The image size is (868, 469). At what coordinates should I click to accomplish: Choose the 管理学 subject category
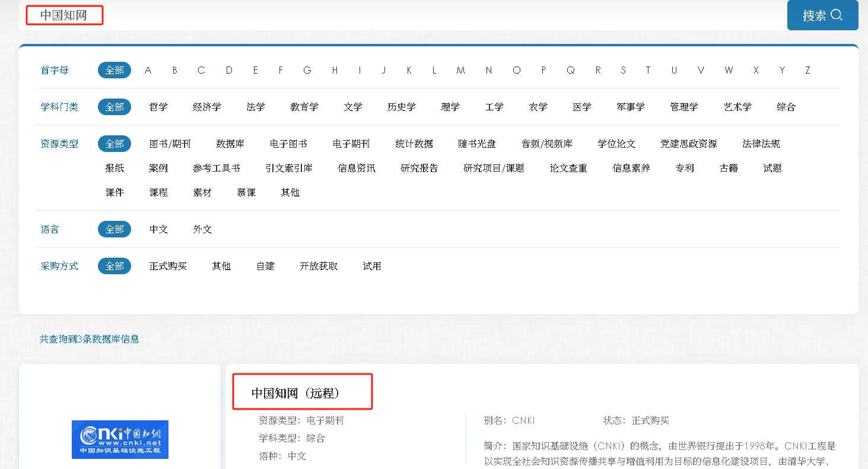(x=684, y=107)
